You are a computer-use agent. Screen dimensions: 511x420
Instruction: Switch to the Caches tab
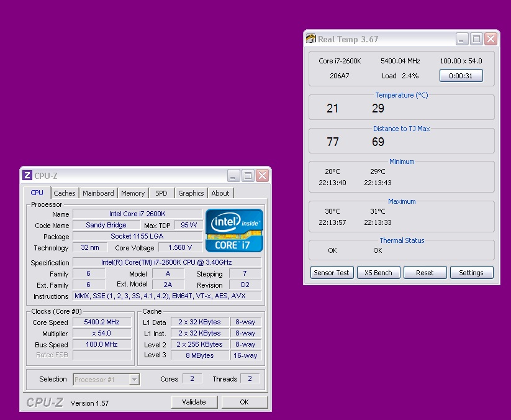point(65,193)
